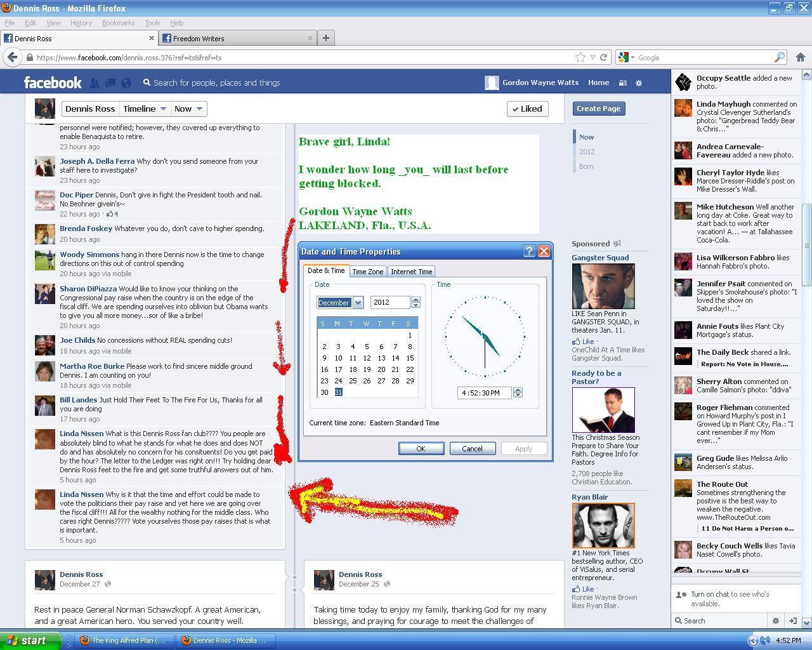This screenshot has width=812, height=650.
Task: Increase the year with the up spinner
Action: (416, 300)
